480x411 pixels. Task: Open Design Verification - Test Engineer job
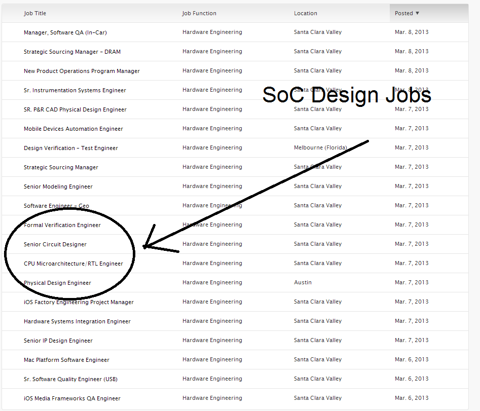click(x=71, y=148)
